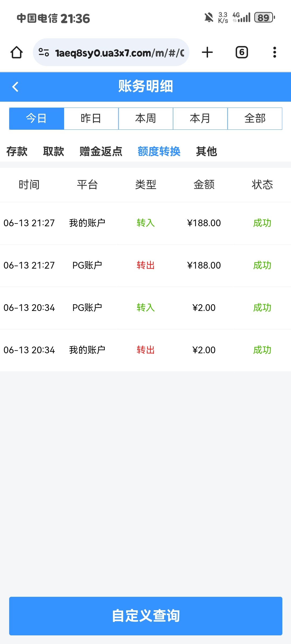Go back using the header arrow
Screen dimensions: 291x644
15,87
